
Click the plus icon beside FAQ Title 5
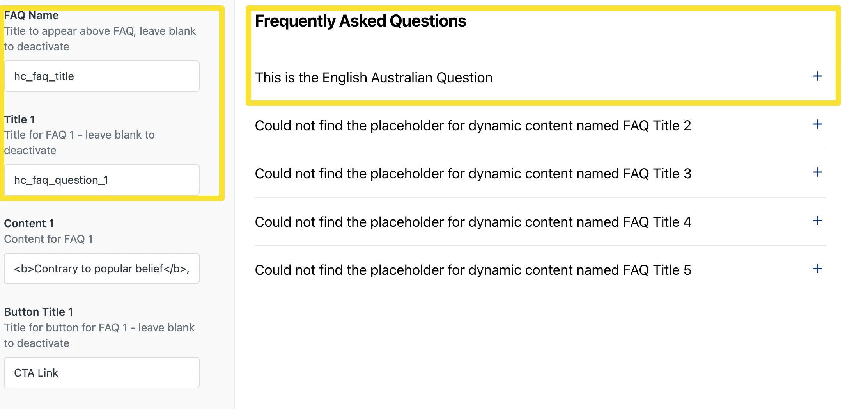[x=817, y=269]
